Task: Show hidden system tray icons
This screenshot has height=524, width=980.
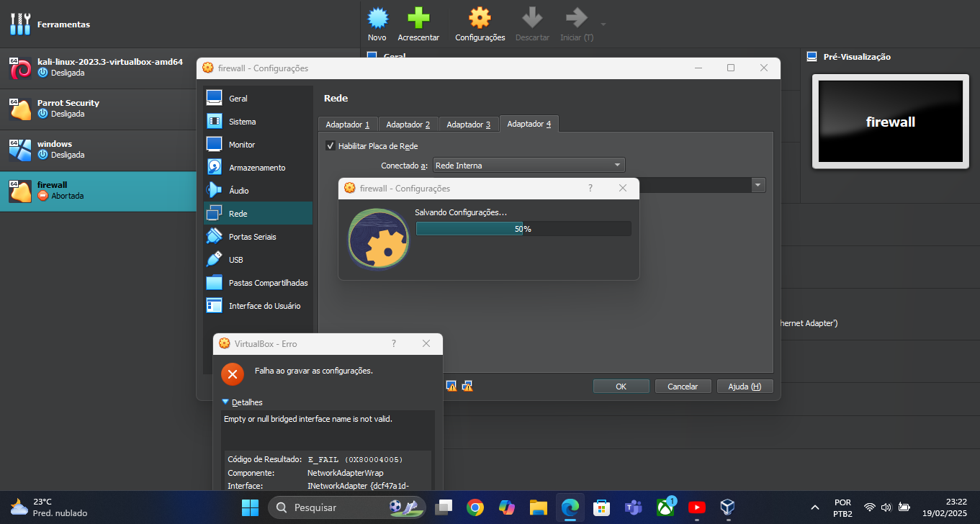Action: (x=815, y=507)
